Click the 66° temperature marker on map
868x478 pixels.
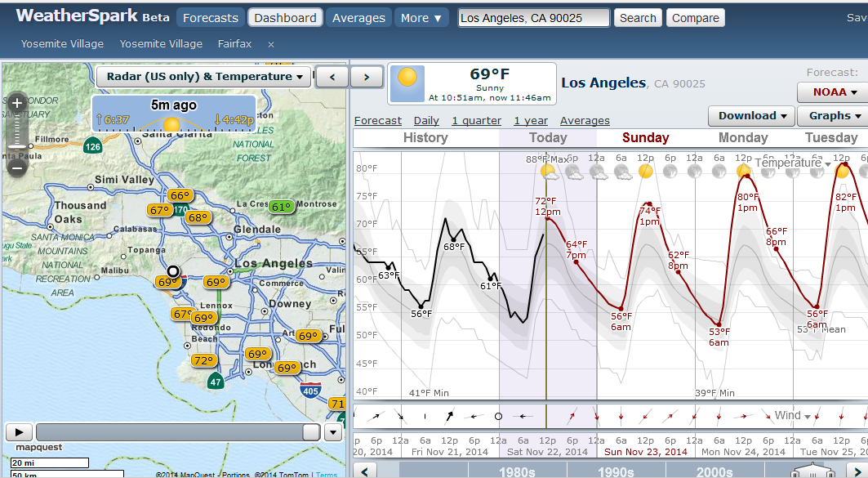tap(180, 195)
